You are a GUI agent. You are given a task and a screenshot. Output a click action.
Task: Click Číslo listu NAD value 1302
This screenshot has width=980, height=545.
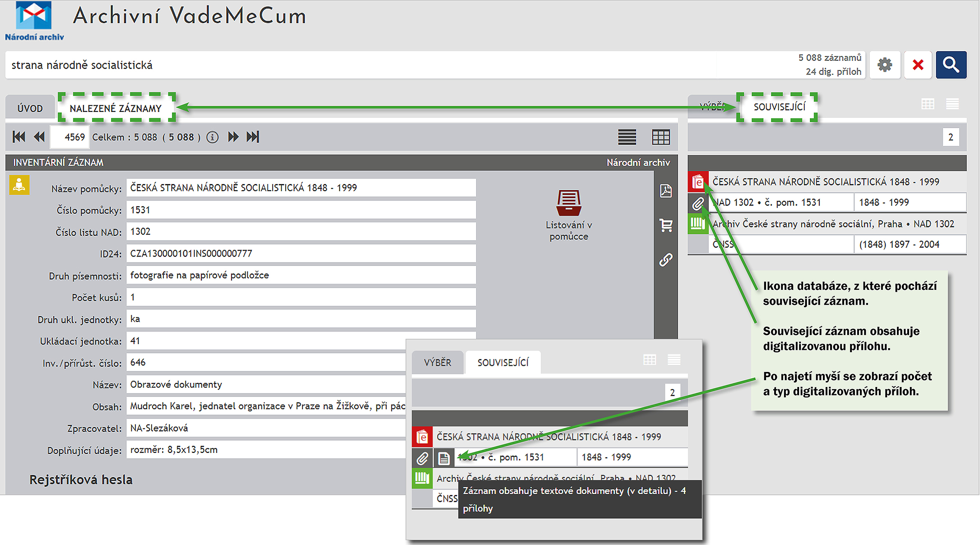(301, 232)
